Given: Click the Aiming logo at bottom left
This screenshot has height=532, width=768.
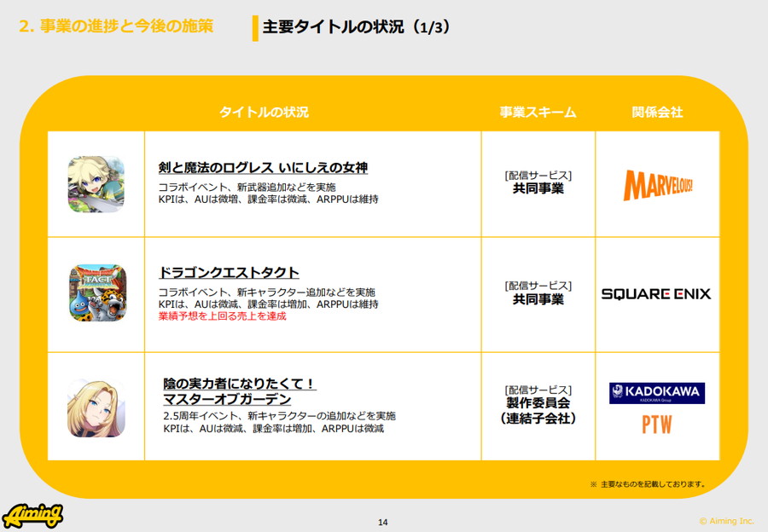Looking at the screenshot, I should (32, 515).
